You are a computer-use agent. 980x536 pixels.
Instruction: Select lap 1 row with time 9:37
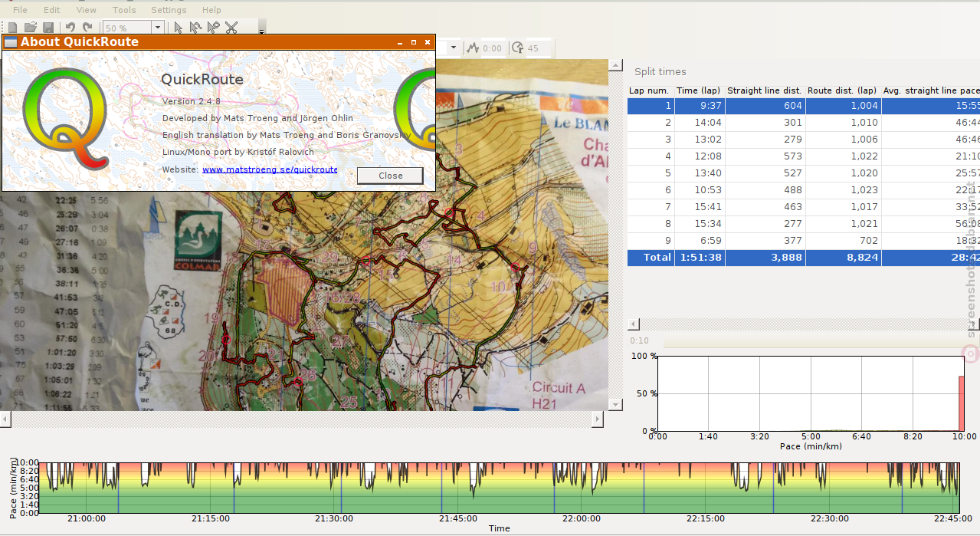coord(804,106)
